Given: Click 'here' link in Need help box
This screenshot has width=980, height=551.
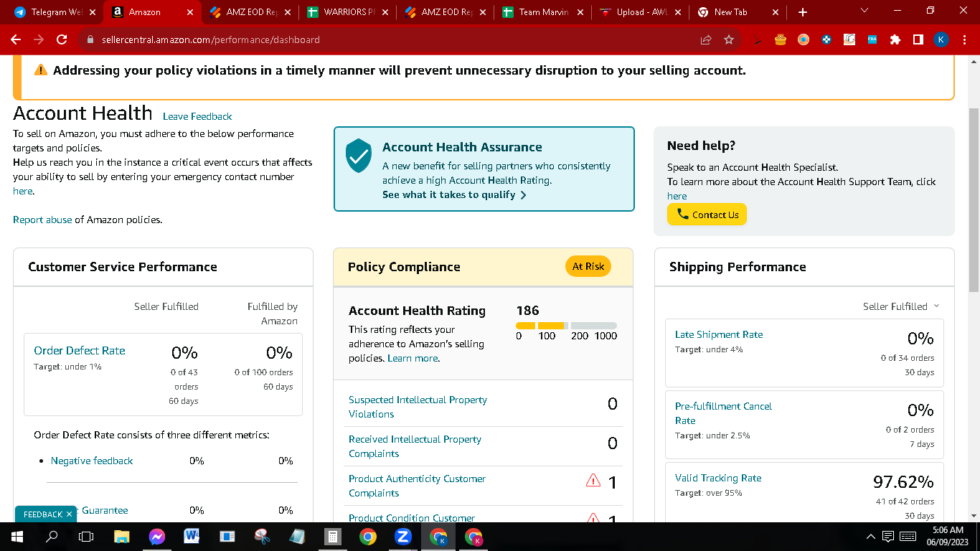Looking at the screenshot, I should pyautogui.click(x=677, y=196).
